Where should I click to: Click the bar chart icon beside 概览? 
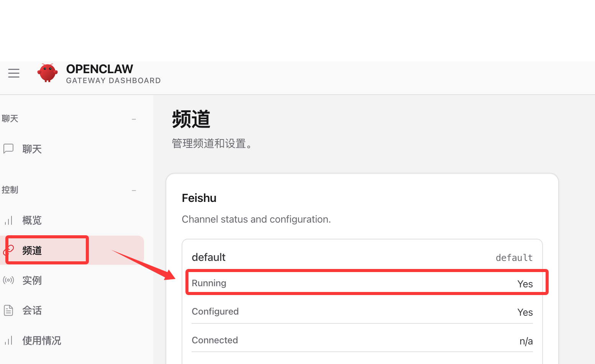click(8, 220)
